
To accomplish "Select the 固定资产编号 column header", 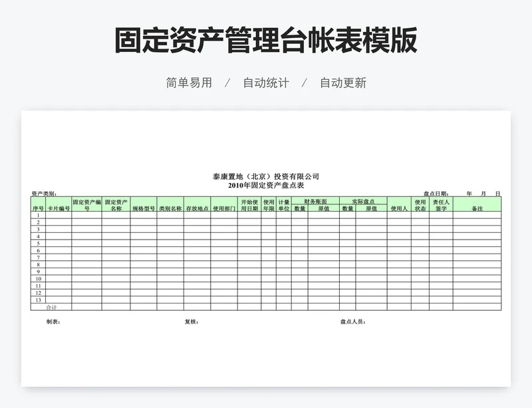I will point(86,205).
